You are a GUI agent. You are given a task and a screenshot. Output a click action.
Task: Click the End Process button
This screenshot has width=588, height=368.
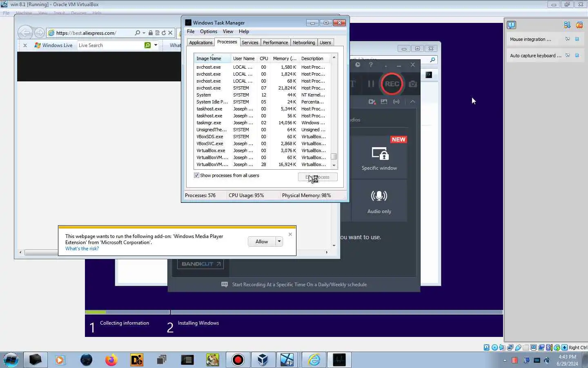(318, 177)
